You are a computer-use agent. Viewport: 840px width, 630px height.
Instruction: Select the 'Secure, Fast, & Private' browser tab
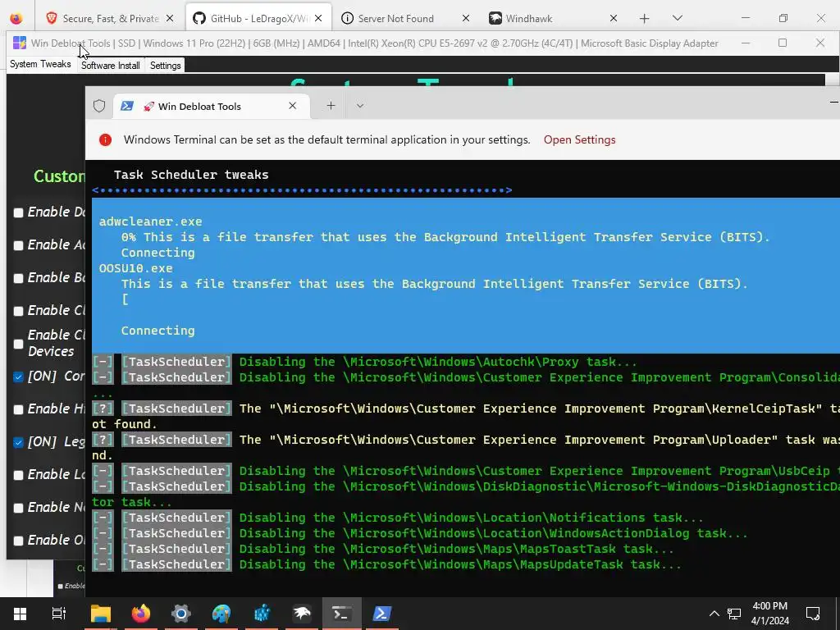[x=111, y=19]
